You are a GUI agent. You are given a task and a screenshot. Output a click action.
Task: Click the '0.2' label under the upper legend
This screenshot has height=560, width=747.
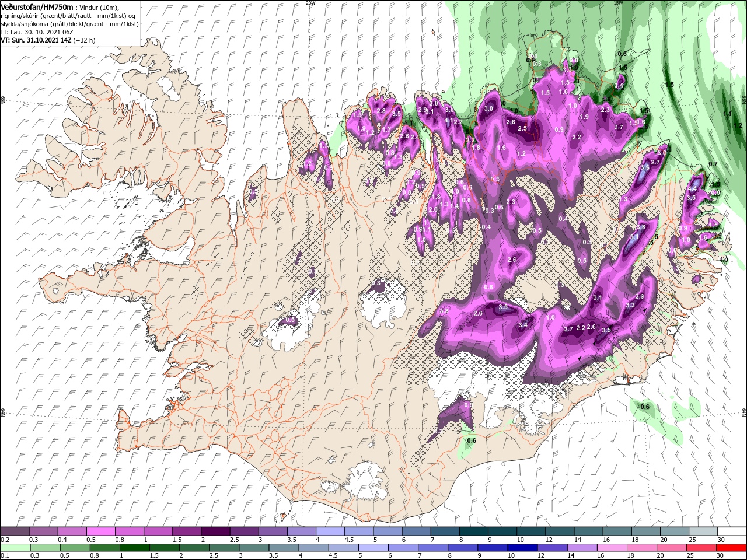(x=6, y=540)
